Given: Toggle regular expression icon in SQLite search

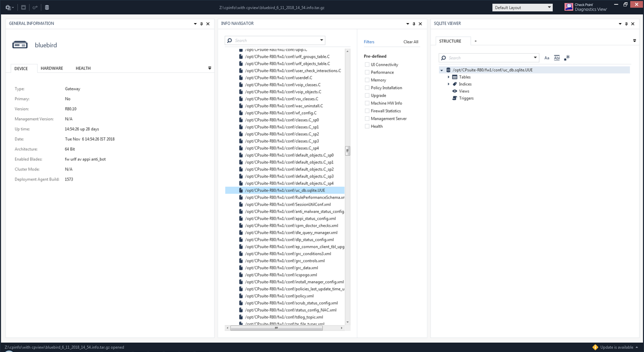Looking at the screenshot, I should pos(567,58).
